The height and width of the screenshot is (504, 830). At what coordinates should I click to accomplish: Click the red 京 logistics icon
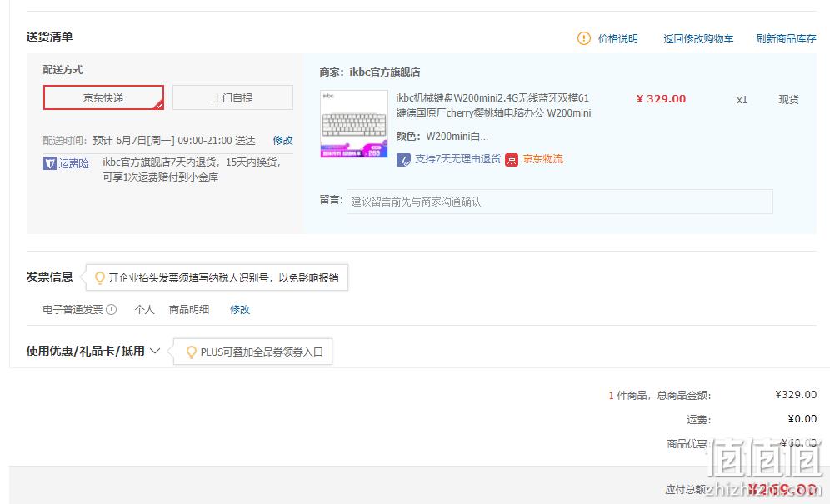(x=512, y=159)
